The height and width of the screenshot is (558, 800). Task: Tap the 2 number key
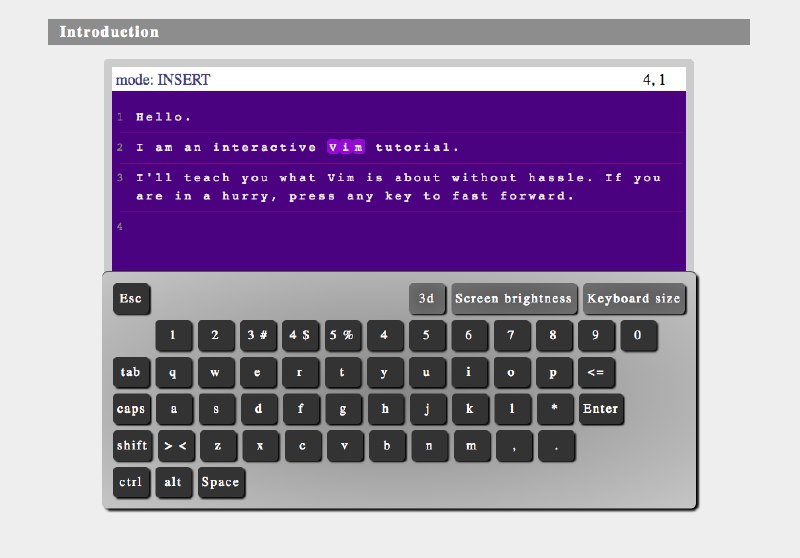[x=216, y=335]
